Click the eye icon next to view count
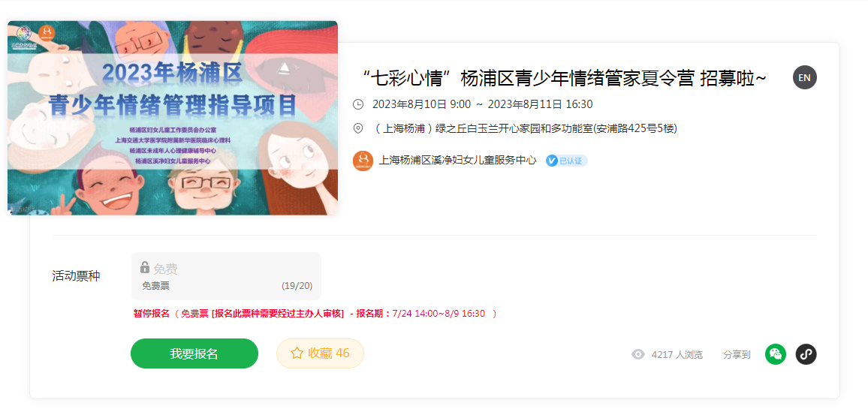The width and height of the screenshot is (868, 415). pyautogui.click(x=638, y=355)
